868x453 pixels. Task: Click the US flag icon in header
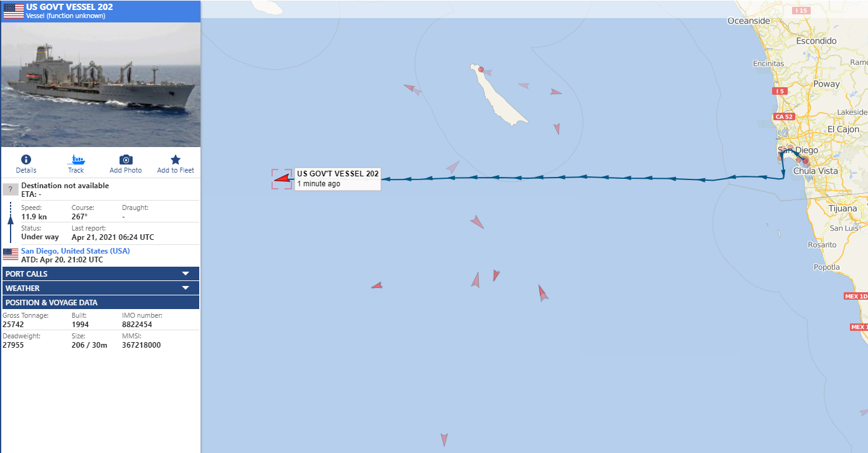pyautogui.click(x=14, y=11)
